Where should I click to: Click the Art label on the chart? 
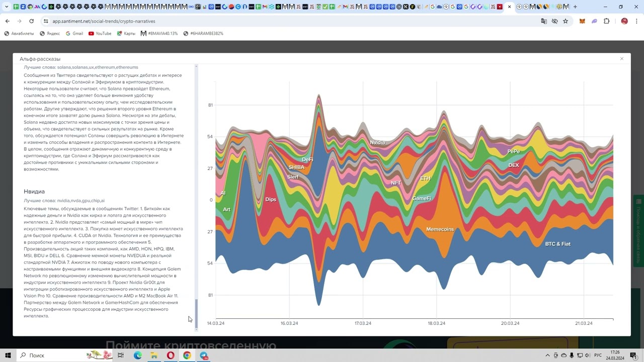pos(226,210)
